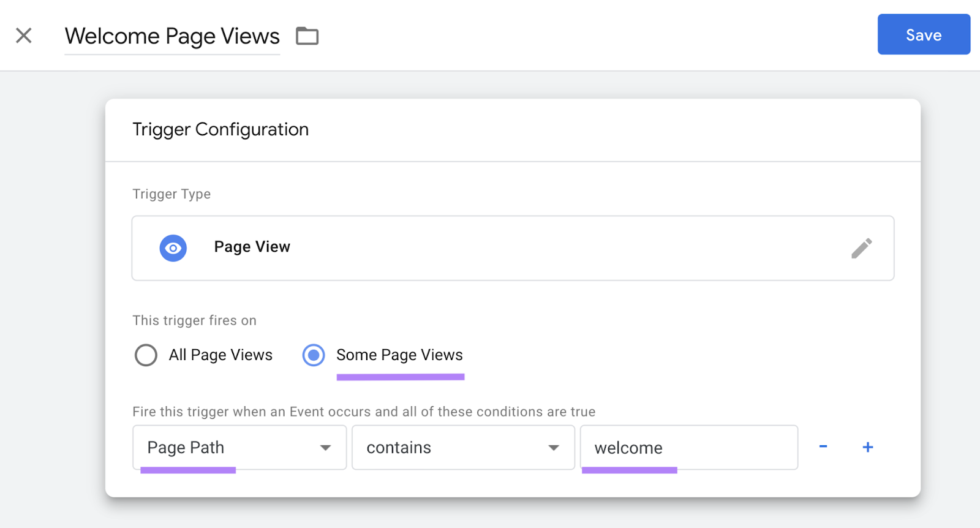Add a new condition with the plus icon
Screen dimensions: 980x528
click(867, 447)
